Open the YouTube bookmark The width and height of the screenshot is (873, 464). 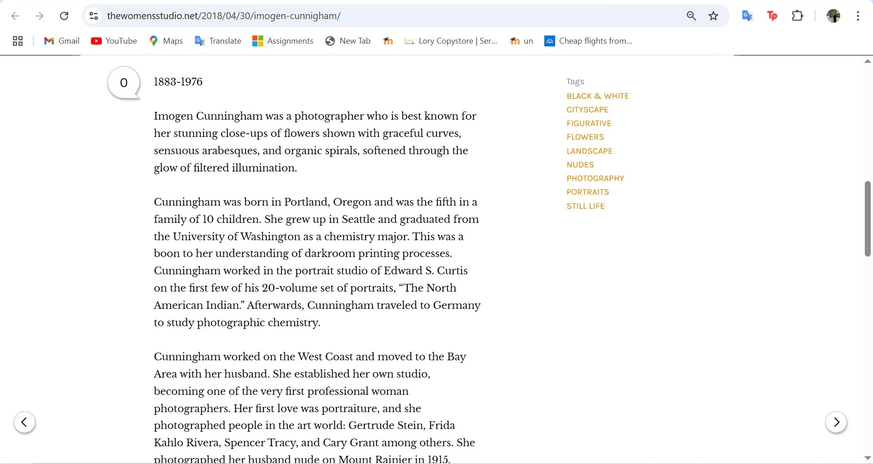(x=113, y=41)
